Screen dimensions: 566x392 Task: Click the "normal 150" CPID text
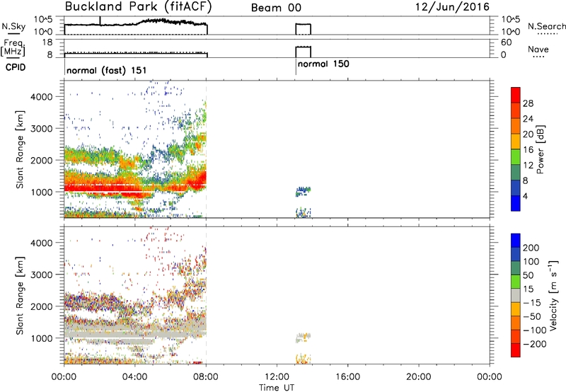coord(323,64)
